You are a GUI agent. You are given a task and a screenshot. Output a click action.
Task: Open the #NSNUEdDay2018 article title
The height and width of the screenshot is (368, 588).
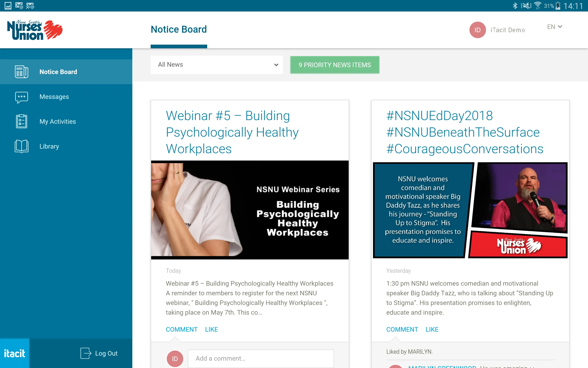click(x=465, y=132)
